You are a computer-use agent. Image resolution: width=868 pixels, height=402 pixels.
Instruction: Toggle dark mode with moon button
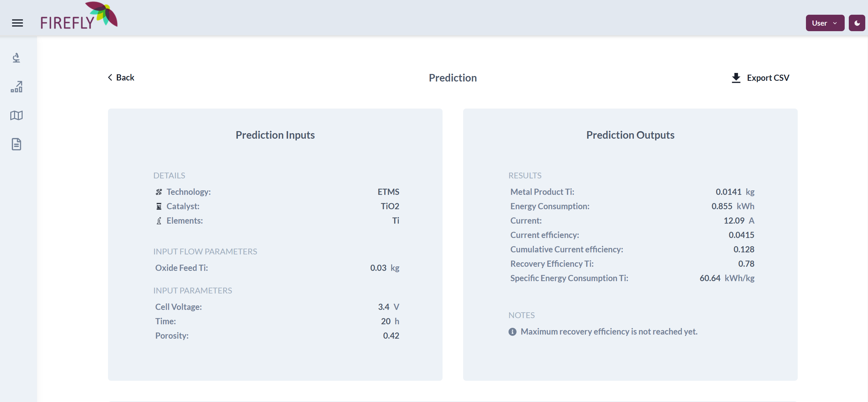point(857,23)
